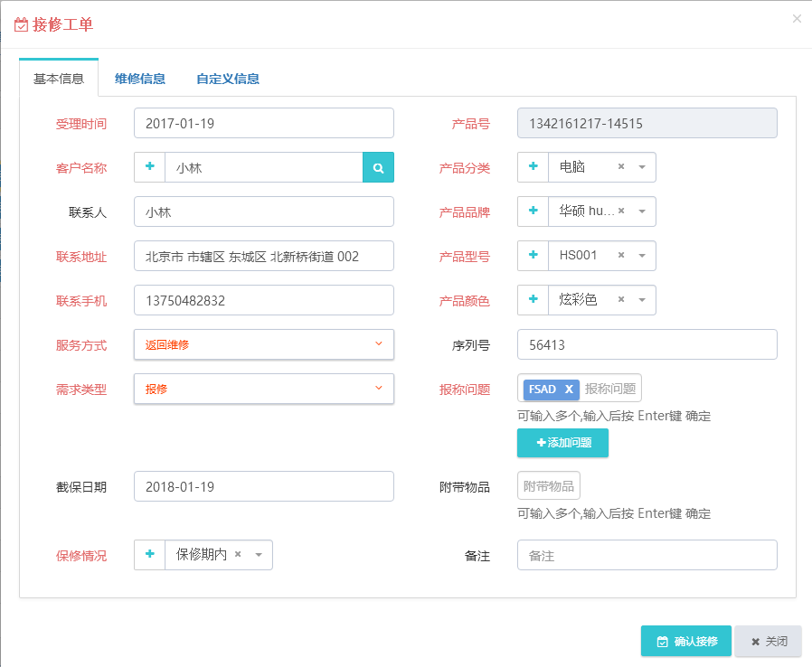Open the 保修情况 dropdown arrow
The height and width of the screenshot is (667, 812).
pos(259,555)
